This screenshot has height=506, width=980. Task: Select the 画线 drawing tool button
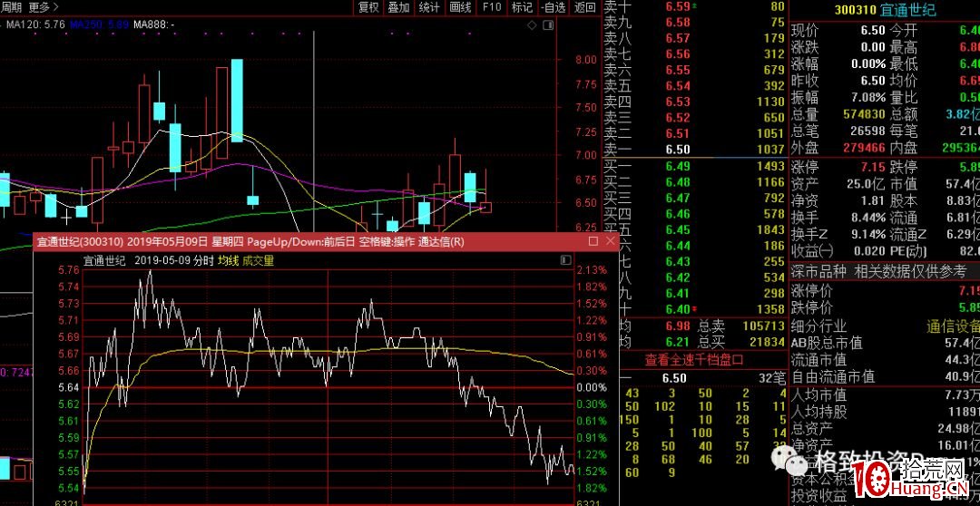(x=461, y=7)
